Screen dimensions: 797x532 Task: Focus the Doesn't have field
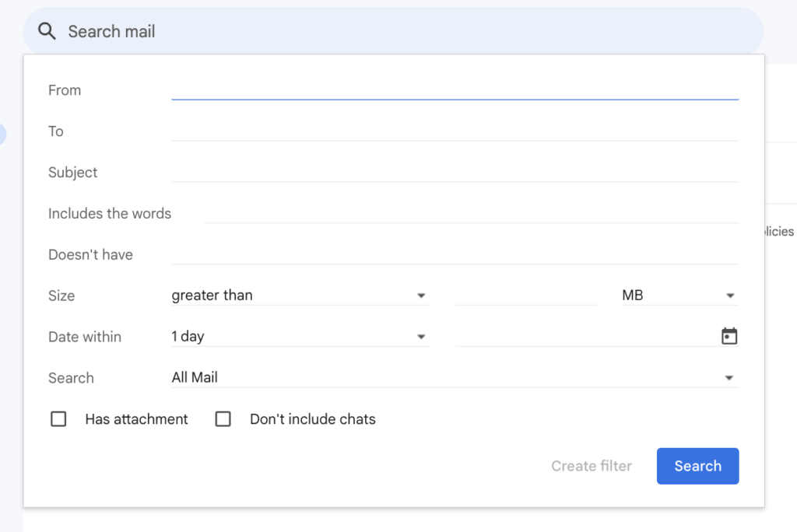point(455,254)
